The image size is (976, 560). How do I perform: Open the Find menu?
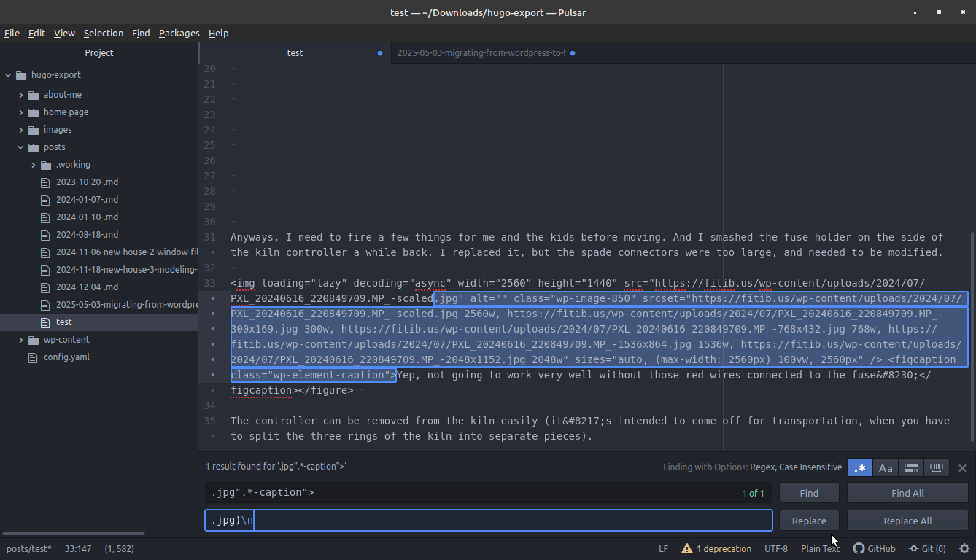click(141, 33)
